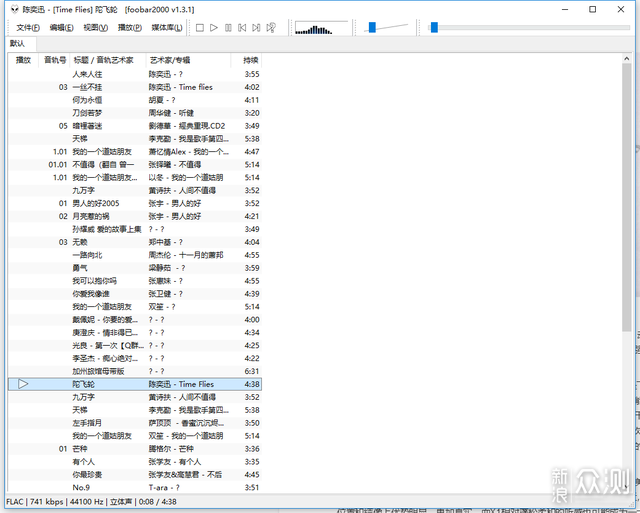Select the track 不值得 (翻自 曾一
This screenshot has width=640, height=513.
[x=135, y=164]
